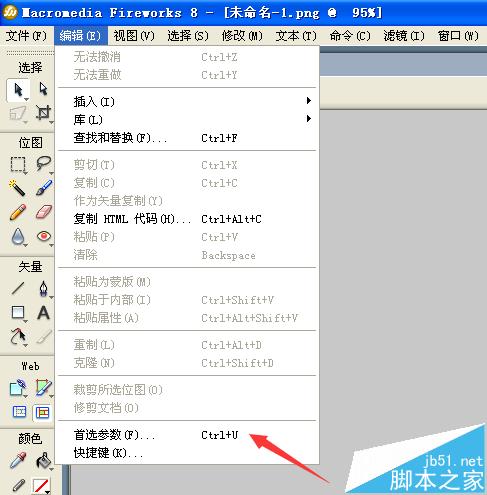This screenshot has width=487, height=495.
Task: Select the Blur tool
Action: click(18, 237)
